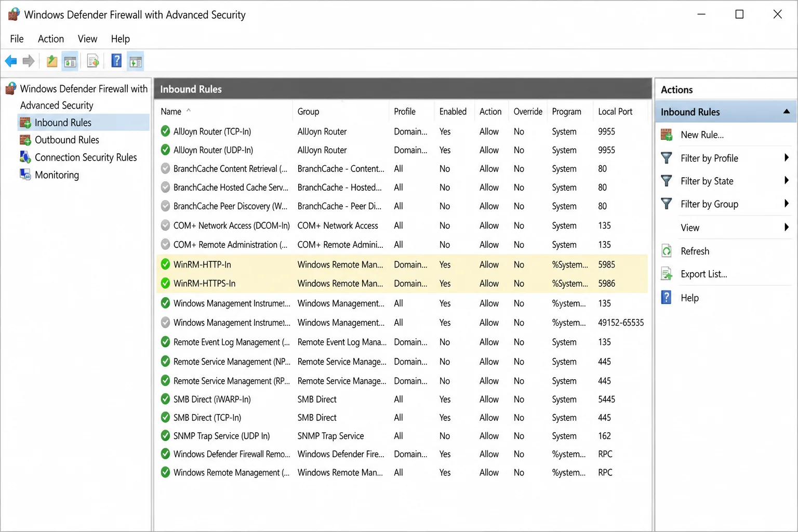Screen dimensions: 798x532
Task: Select the BranchCache Peer Discovery rule name
Action: click(230, 206)
